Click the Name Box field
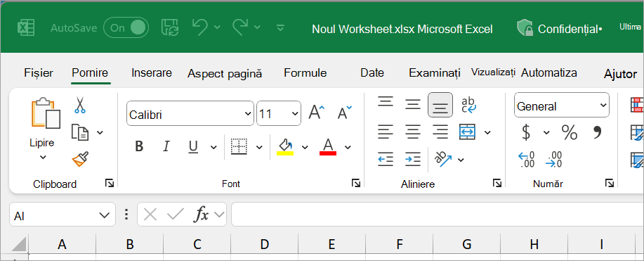The image size is (644, 261). tap(63, 215)
